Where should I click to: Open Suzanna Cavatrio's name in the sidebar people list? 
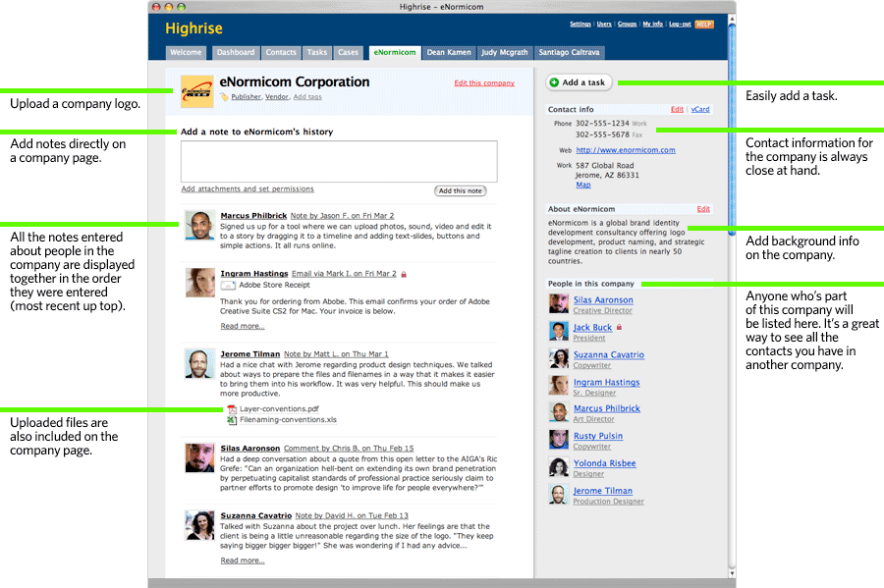(609, 354)
